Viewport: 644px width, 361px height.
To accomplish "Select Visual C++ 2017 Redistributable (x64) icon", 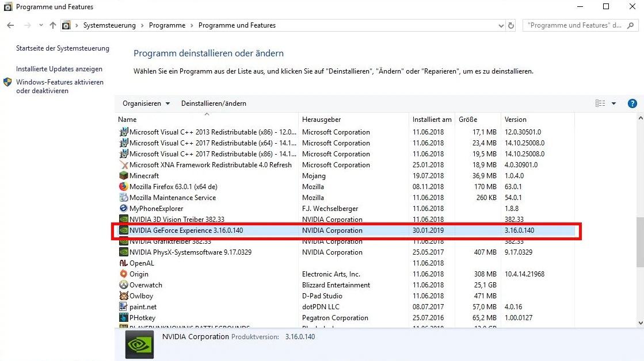I will click(123, 143).
